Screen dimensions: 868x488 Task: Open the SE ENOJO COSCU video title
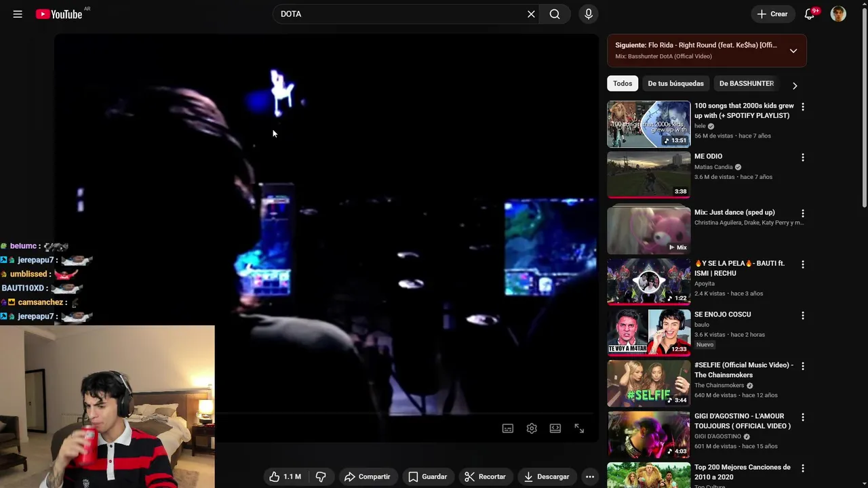tap(722, 314)
